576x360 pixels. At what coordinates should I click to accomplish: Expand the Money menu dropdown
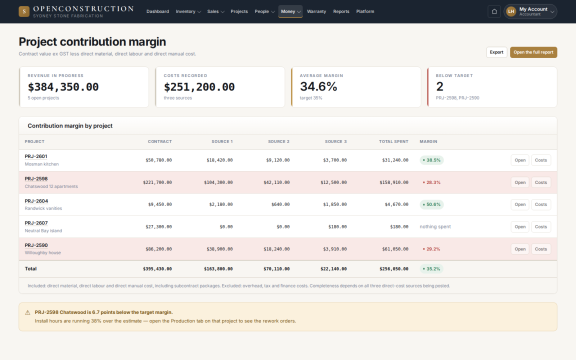click(x=290, y=11)
